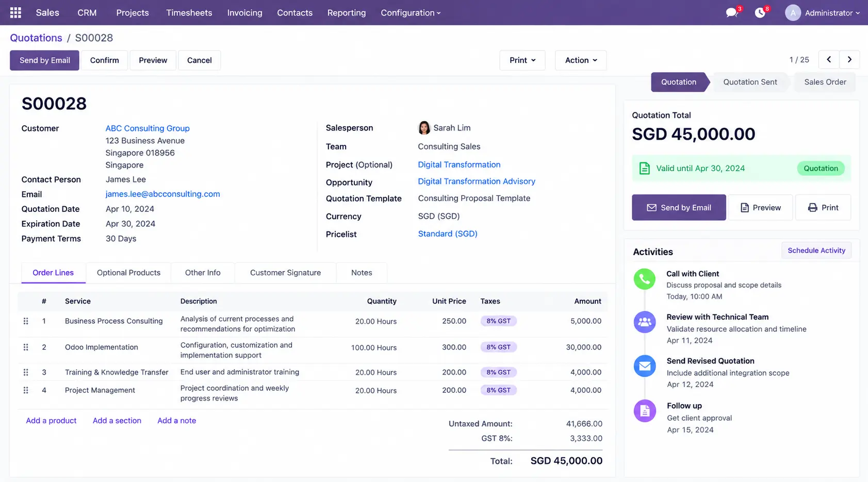The width and height of the screenshot is (868, 482).
Task: Click the Quotations breadcrumb link
Action: click(x=36, y=38)
